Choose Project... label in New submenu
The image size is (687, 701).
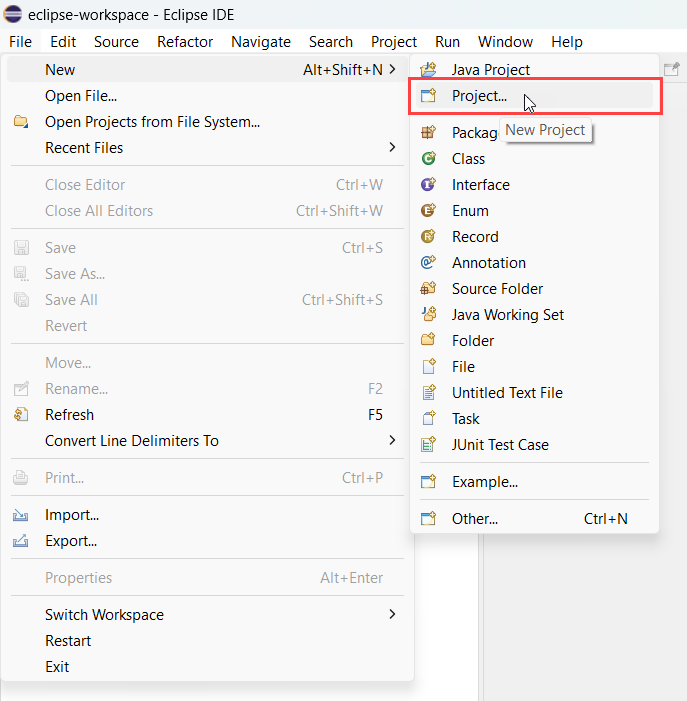[479, 96]
